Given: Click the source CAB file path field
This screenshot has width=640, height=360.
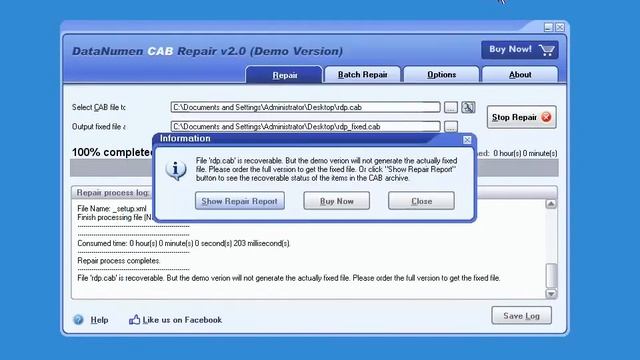Looking at the screenshot, I should click(x=305, y=107).
